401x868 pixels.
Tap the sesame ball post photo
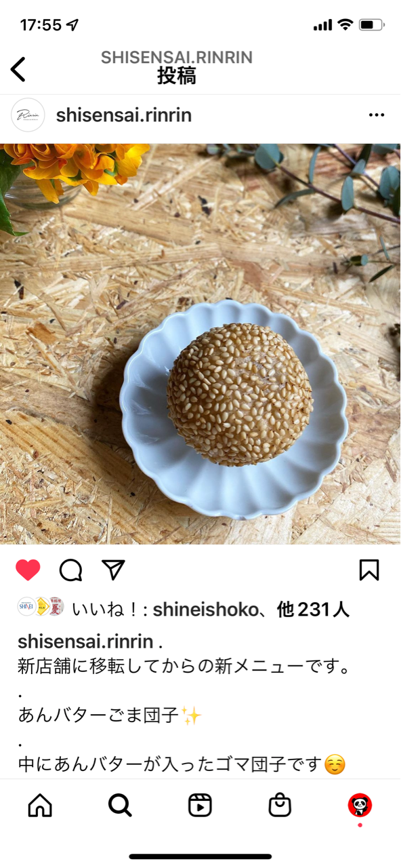coord(200,344)
